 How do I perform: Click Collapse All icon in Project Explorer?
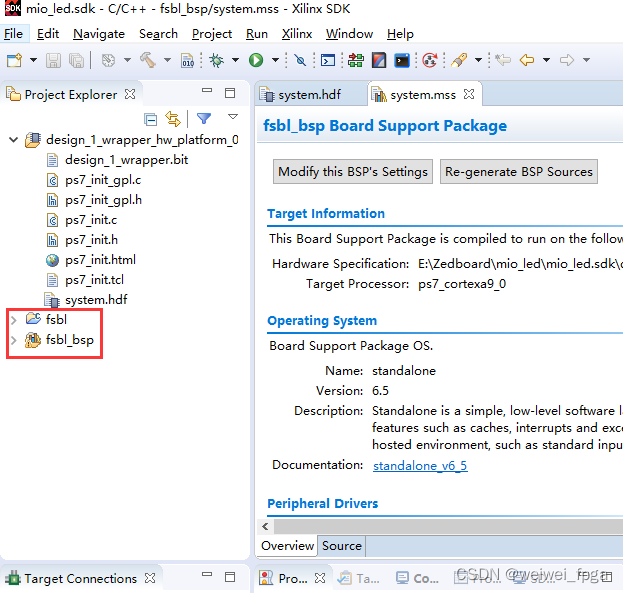point(151,119)
